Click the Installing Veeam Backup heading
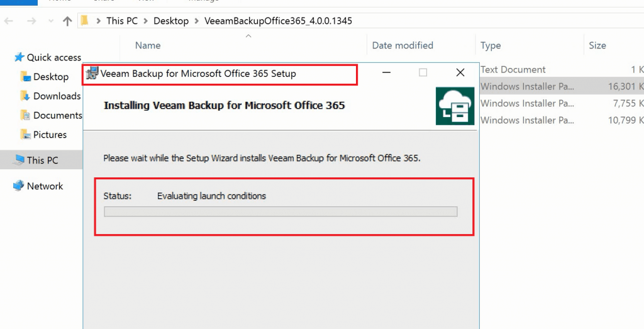Viewport: 644px width, 329px height. click(x=225, y=106)
